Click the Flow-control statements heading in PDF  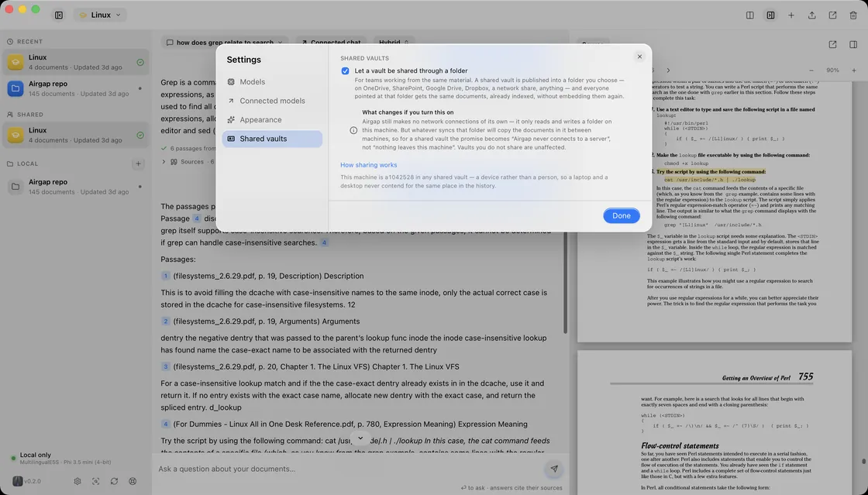680,445
